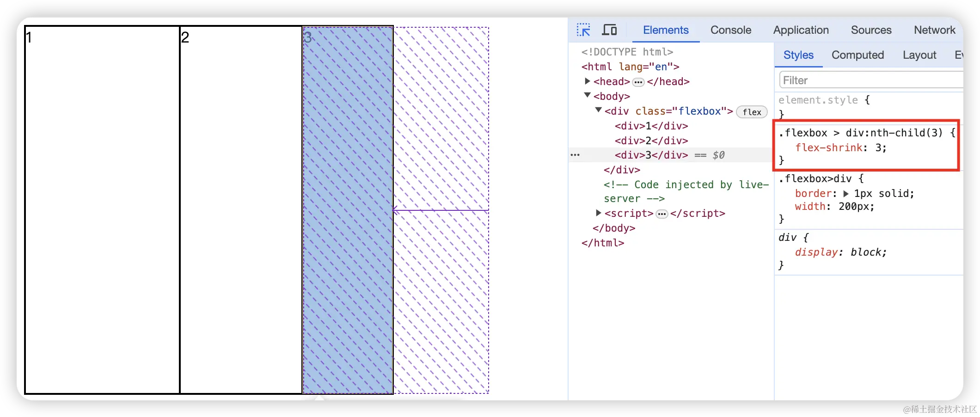
Task: Click the display: block user-agent declaration
Action: (841, 252)
